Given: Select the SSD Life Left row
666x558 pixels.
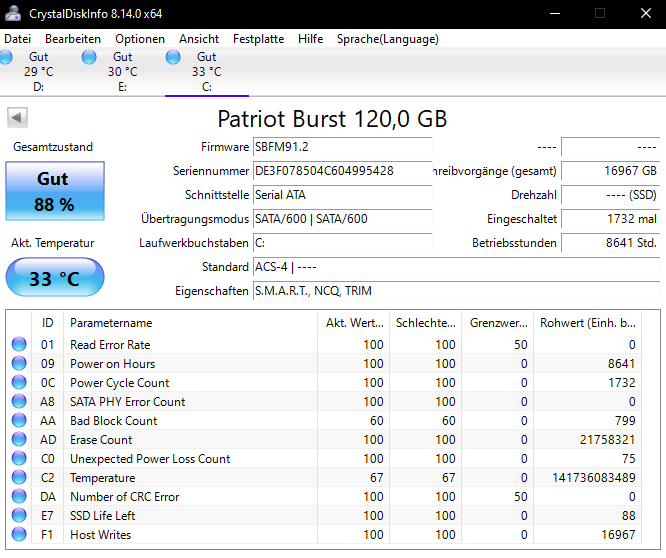Looking at the screenshot, I should [326, 516].
